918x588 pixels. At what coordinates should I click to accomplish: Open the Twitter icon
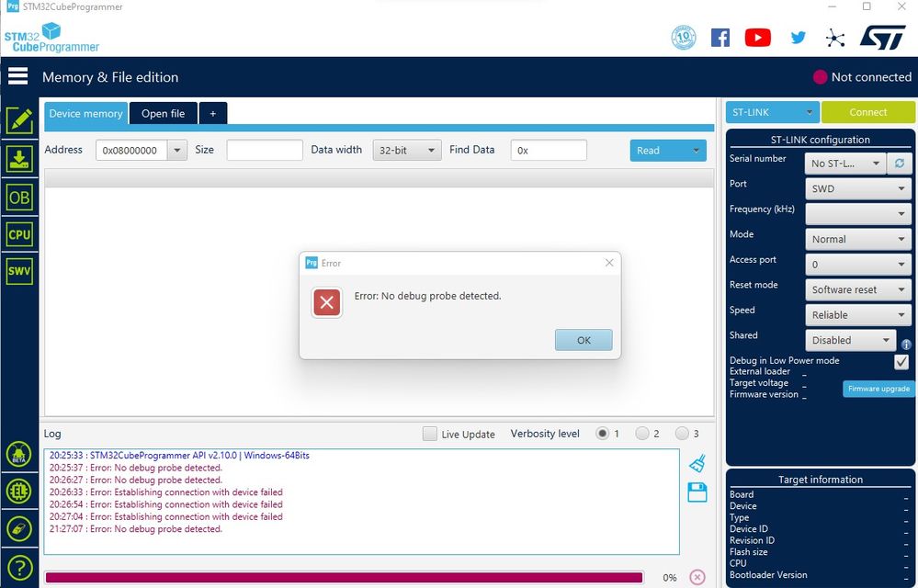click(x=798, y=38)
